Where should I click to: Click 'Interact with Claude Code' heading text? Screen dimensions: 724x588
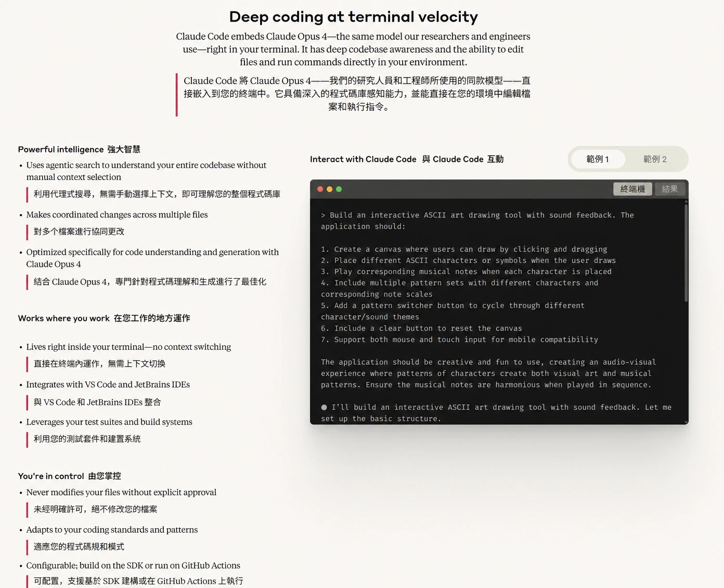[x=363, y=159]
